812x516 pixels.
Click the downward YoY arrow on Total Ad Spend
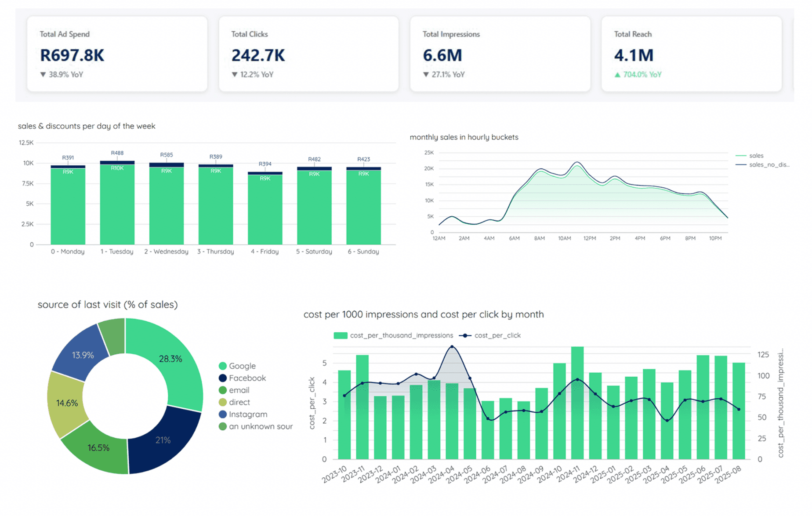pos(43,74)
